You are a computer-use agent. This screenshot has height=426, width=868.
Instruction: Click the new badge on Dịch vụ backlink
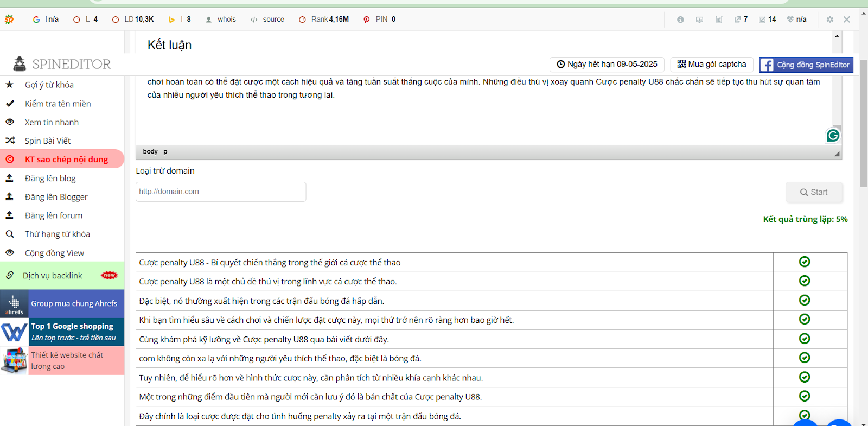pyautogui.click(x=109, y=275)
